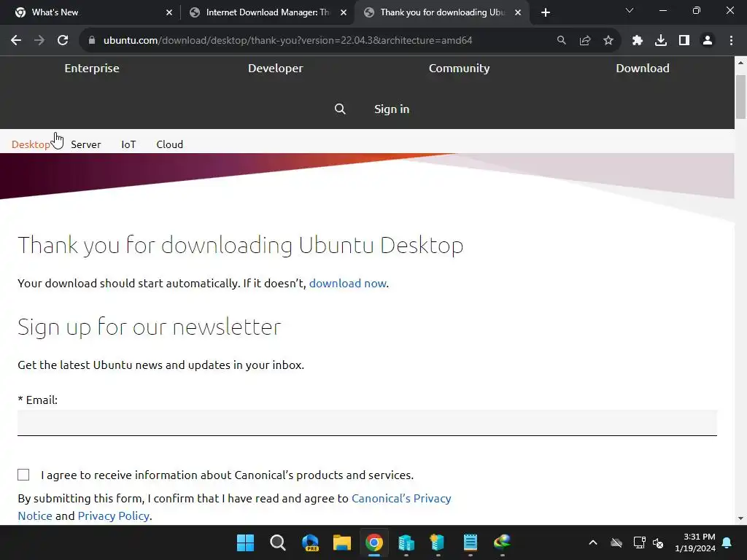Show hidden system tray icons
This screenshot has width=747, height=560.
[593, 542]
